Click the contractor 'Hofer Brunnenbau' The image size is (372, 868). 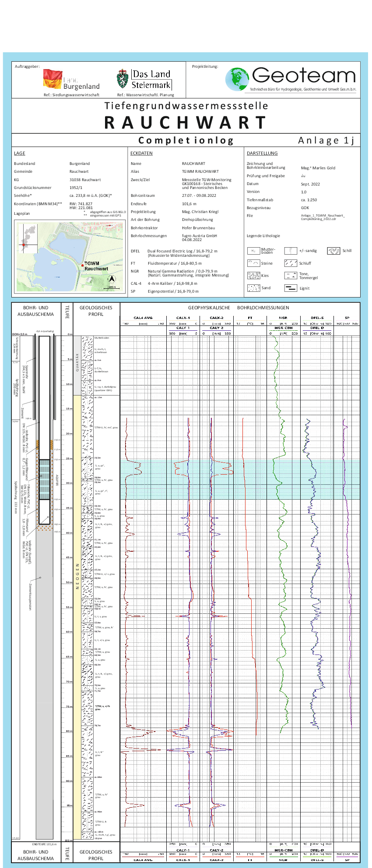click(198, 228)
